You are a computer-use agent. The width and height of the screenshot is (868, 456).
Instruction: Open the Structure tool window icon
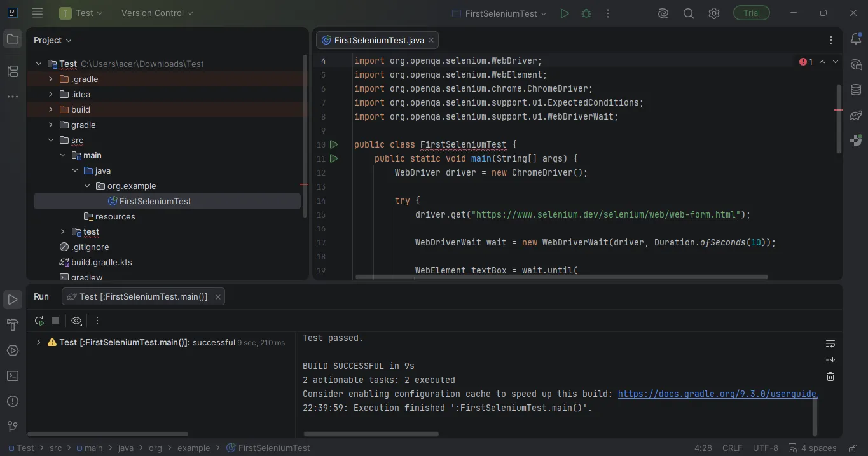[x=12, y=71]
